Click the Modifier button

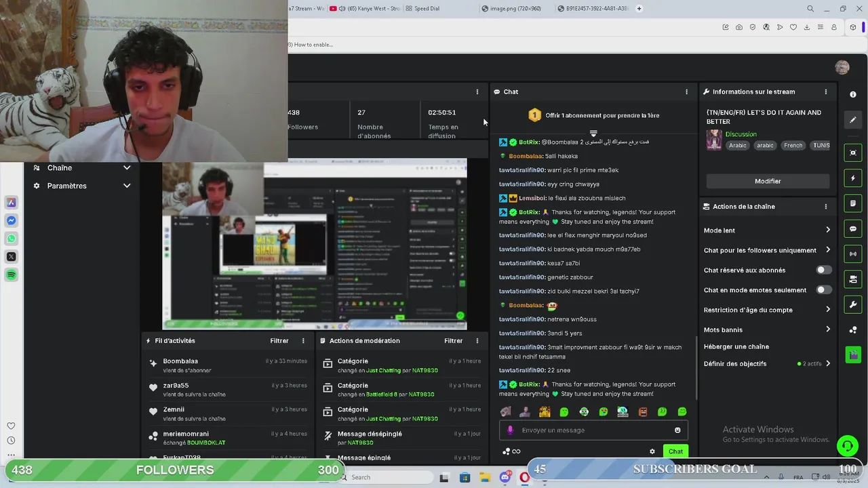coord(768,181)
